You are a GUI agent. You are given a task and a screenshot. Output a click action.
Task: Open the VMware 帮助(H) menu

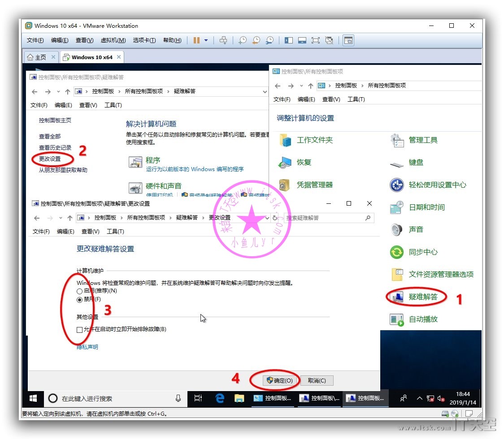tap(172, 40)
